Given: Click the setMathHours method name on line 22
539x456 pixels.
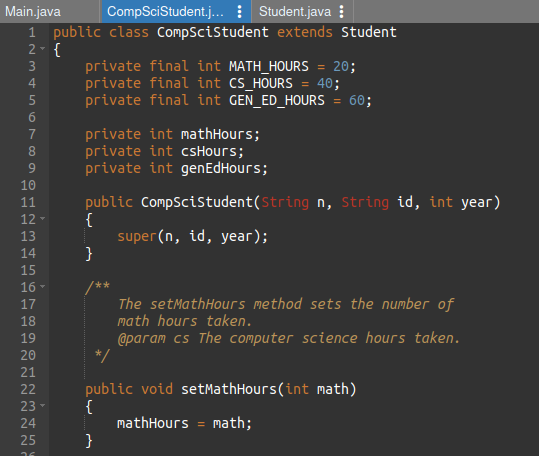Looking at the screenshot, I should click(229, 389).
